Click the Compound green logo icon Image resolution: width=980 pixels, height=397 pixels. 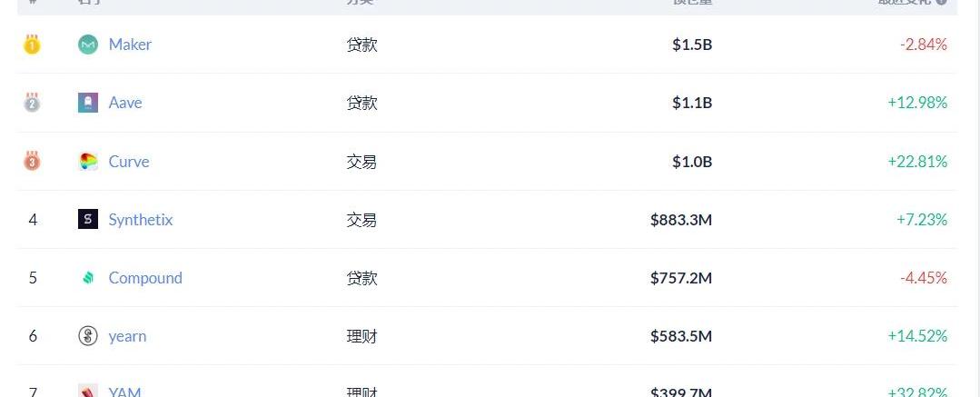(x=88, y=278)
